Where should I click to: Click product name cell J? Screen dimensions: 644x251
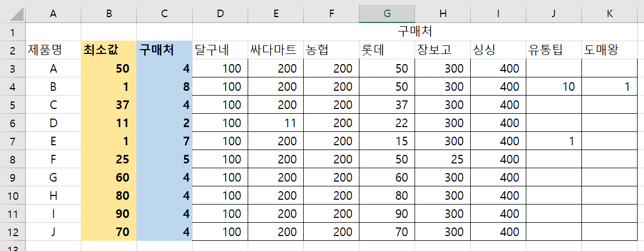[x=53, y=232]
